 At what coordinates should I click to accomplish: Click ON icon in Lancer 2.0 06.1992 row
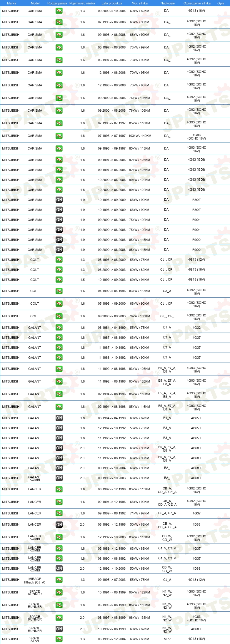tap(59, 525)
